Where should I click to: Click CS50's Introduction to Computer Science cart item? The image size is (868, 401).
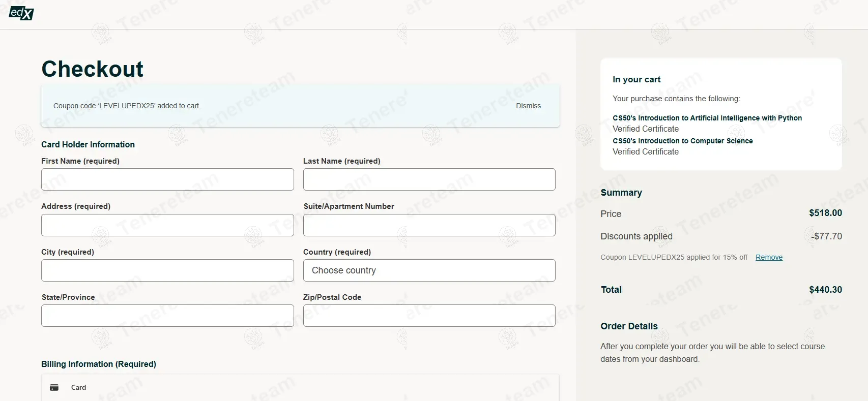[682, 141]
